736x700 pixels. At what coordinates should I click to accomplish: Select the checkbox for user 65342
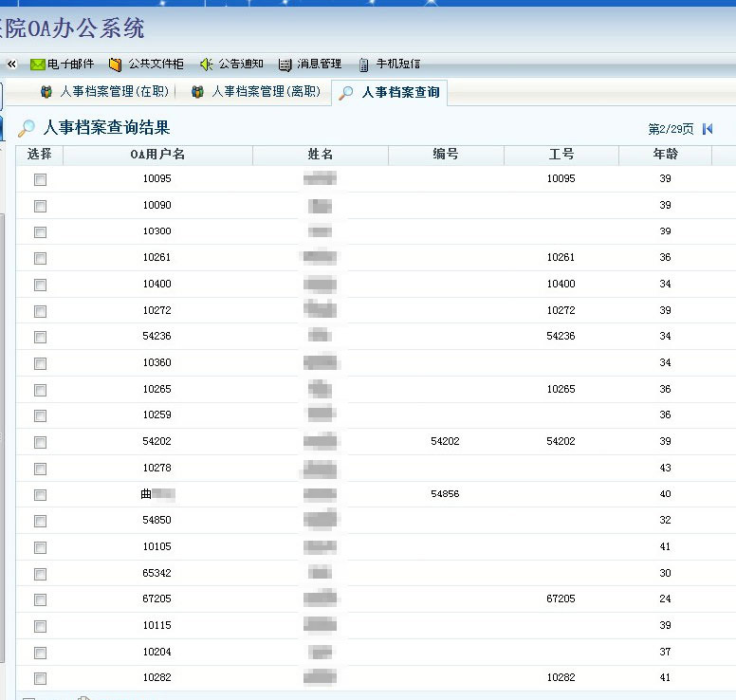tap(41, 574)
